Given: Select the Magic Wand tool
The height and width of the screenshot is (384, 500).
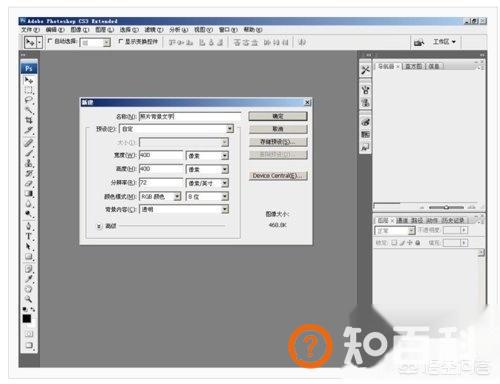Looking at the screenshot, I should [29, 110].
